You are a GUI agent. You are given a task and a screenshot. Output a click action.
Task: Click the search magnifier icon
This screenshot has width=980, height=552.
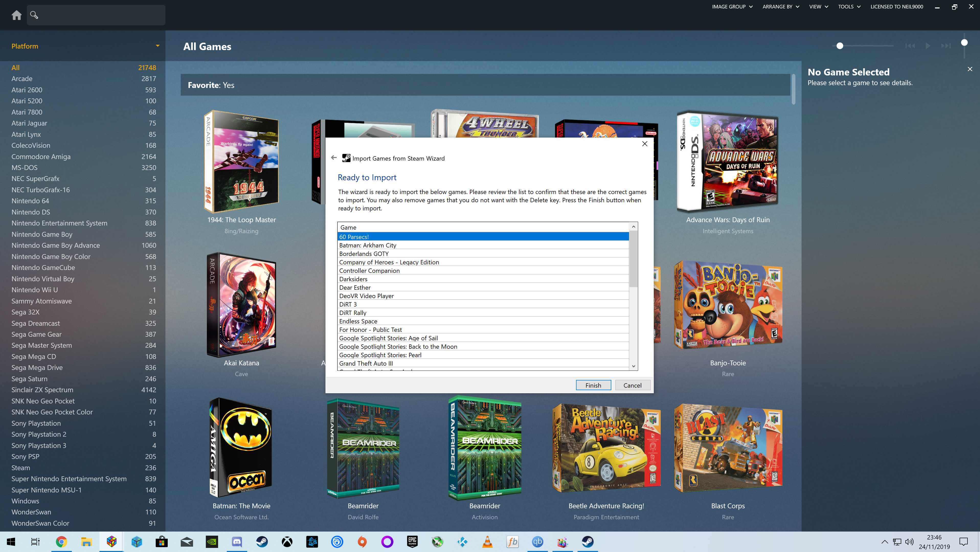coord(34,15)
